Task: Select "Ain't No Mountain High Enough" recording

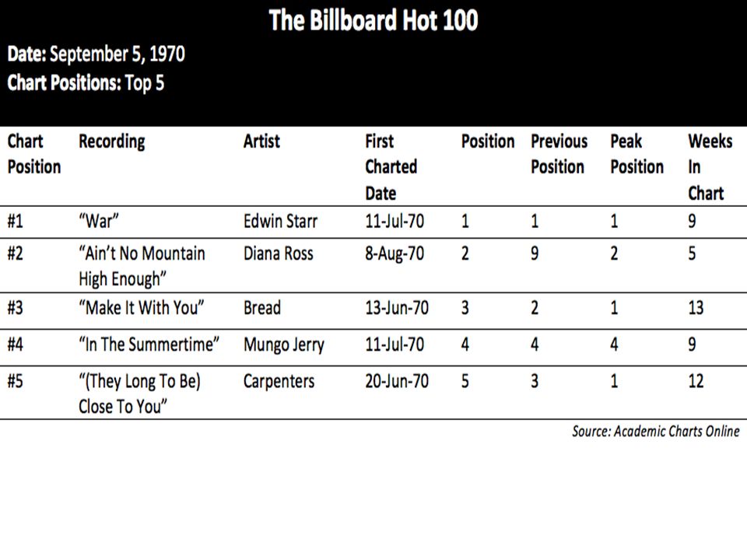Action: click(x=142, y=266)
